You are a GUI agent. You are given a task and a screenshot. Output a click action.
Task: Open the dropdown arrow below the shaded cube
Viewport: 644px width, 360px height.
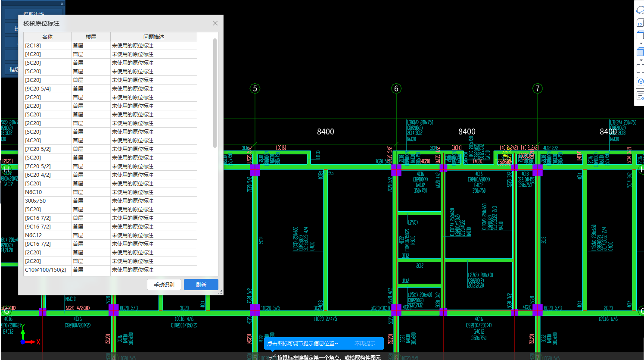click(641, 60)
